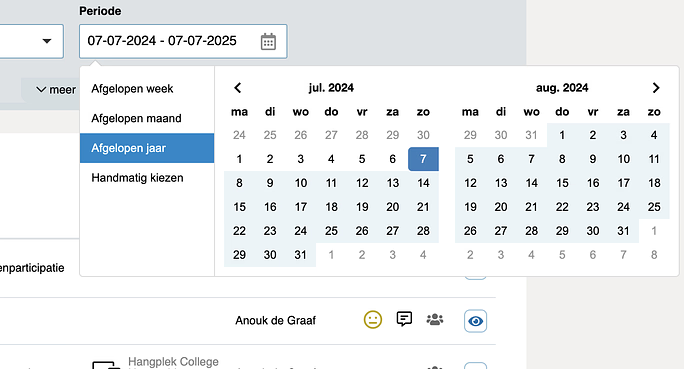Pick 15 August 2024 in calendar
The image size is (684, 369).
(562, 183)
